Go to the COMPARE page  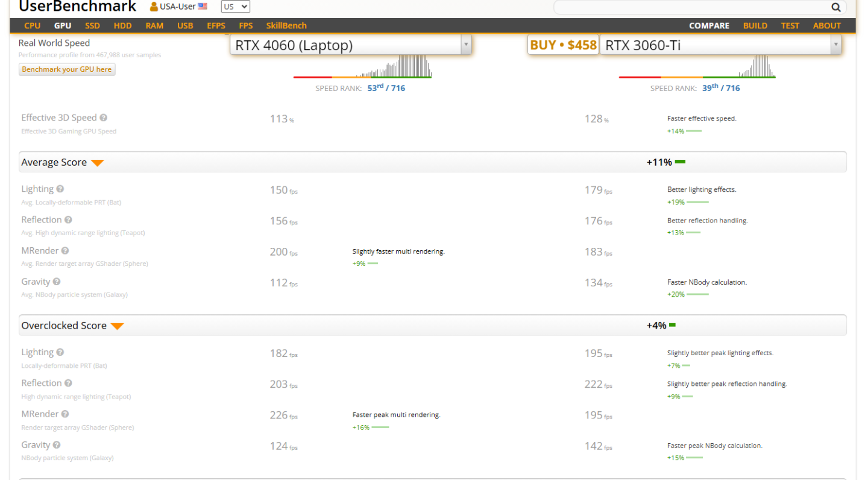pos(709,25)
